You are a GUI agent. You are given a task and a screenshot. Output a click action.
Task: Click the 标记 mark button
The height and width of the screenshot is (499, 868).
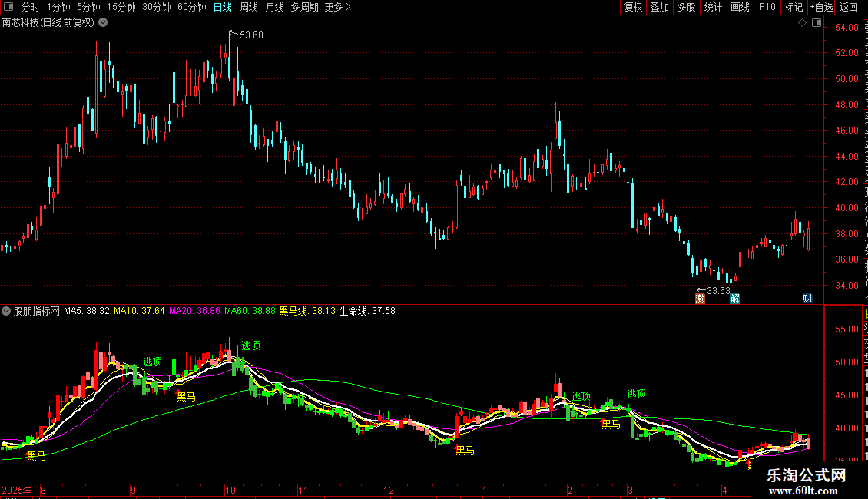793,7
